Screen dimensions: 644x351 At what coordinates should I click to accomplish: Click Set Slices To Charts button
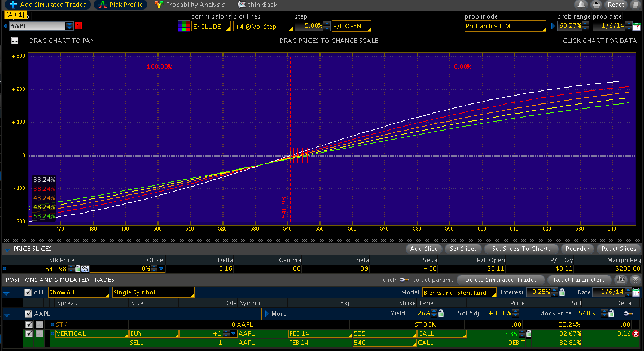[521, 249]
